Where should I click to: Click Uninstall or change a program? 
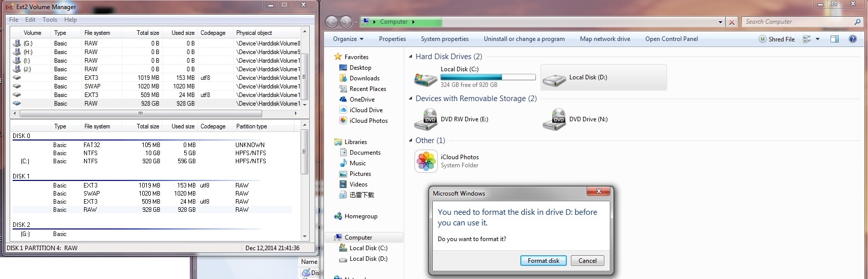(524, 39)
